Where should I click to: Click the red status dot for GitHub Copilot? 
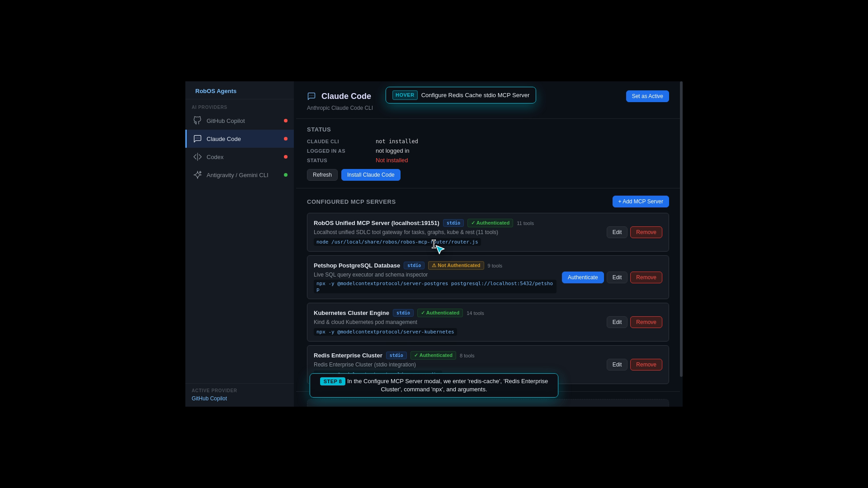(x=286, y=121)
